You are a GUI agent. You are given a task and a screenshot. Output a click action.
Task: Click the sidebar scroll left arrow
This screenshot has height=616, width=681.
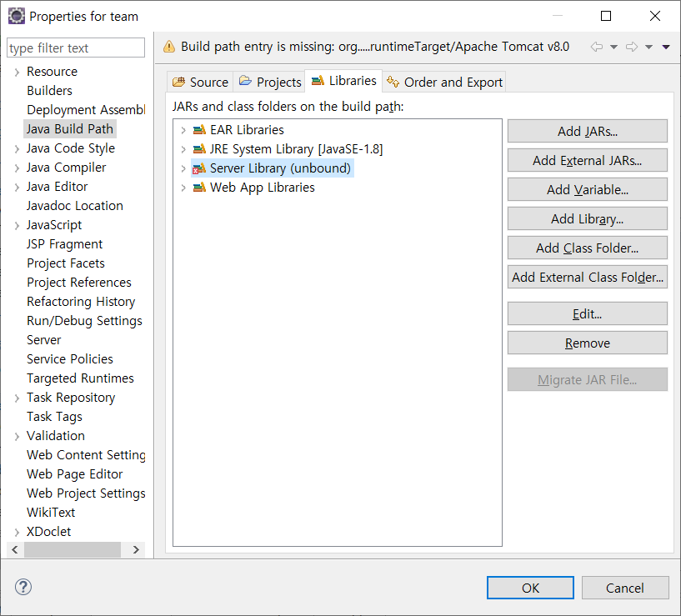[x=15, y=549]
